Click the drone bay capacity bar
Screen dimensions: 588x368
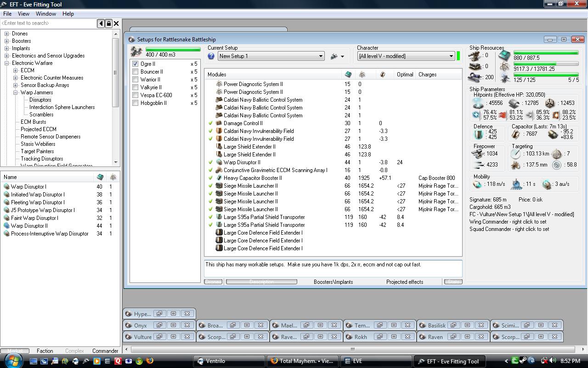pos(173,49)
